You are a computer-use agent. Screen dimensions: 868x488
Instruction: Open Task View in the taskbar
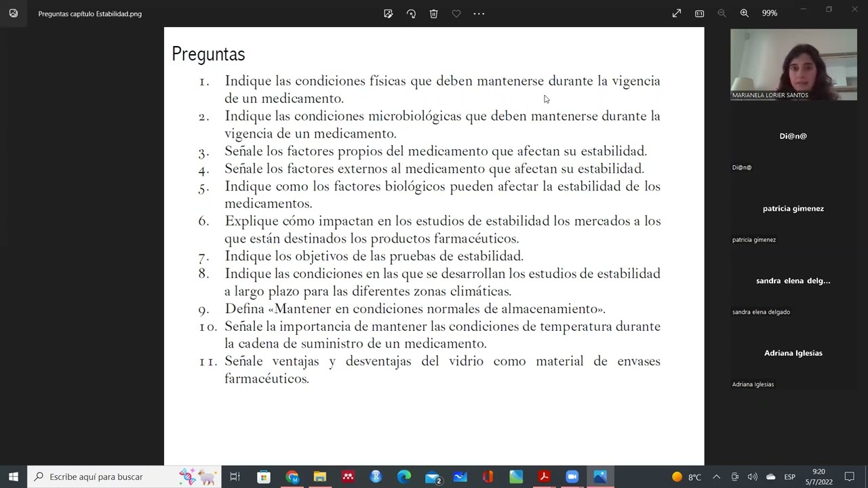[x=235, y=476]
